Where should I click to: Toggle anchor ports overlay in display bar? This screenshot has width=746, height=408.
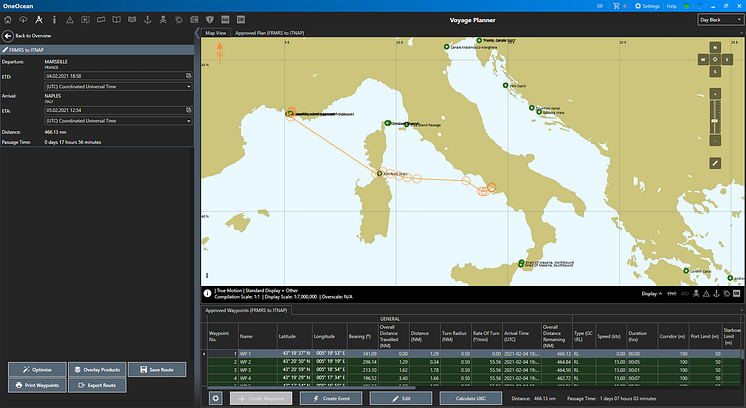716,293
